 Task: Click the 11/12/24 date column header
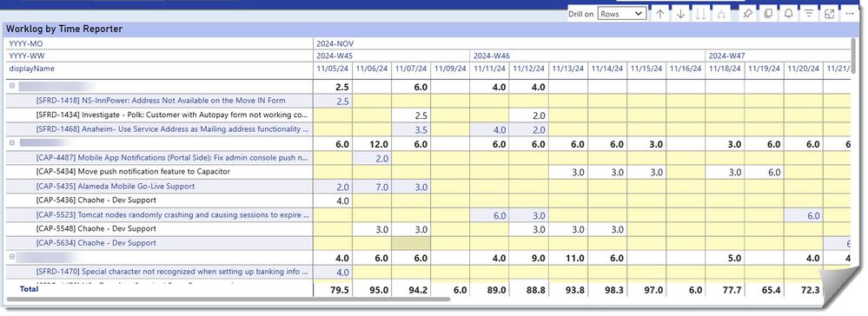click(x=528, y=69)
